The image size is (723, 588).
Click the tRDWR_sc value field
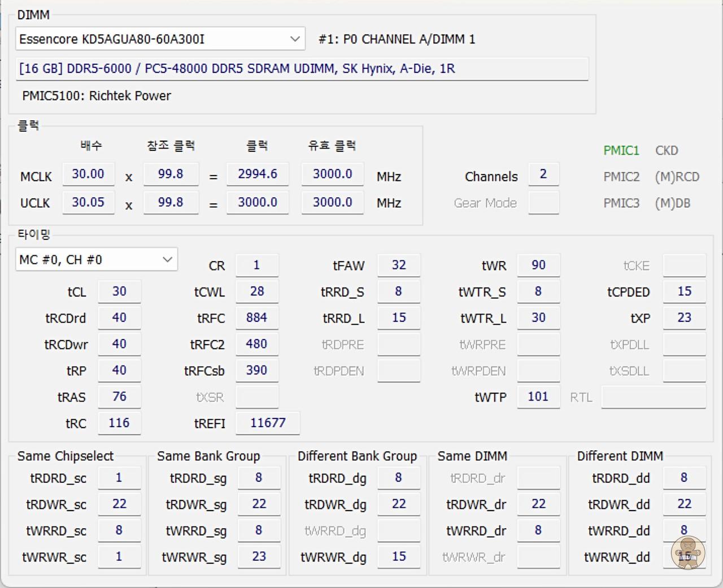click(119, 504)
